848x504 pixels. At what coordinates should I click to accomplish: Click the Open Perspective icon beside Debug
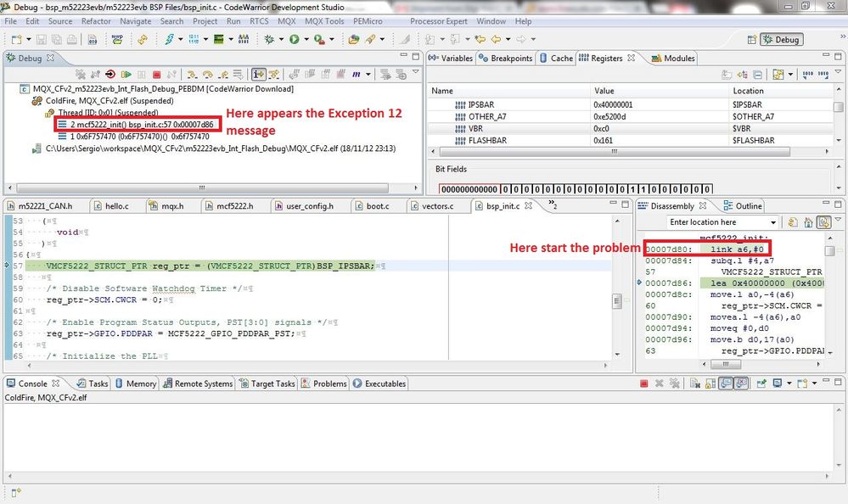point(751,40)
